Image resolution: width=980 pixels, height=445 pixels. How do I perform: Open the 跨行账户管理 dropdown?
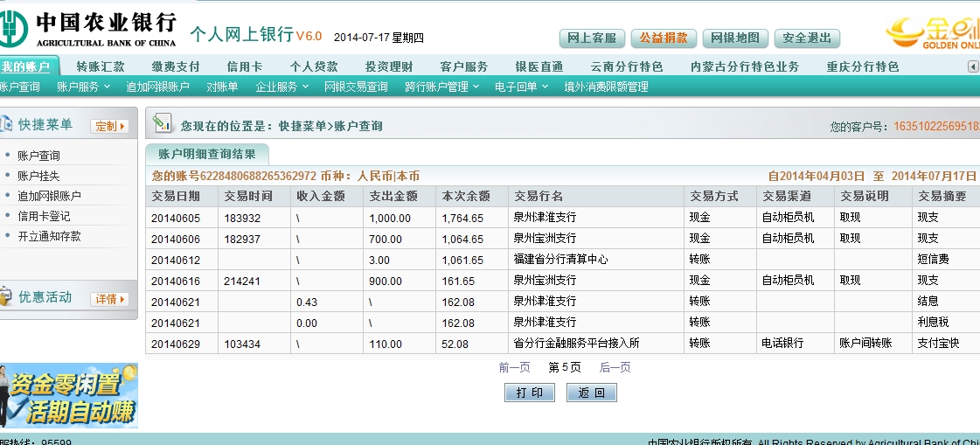(442, 87)
